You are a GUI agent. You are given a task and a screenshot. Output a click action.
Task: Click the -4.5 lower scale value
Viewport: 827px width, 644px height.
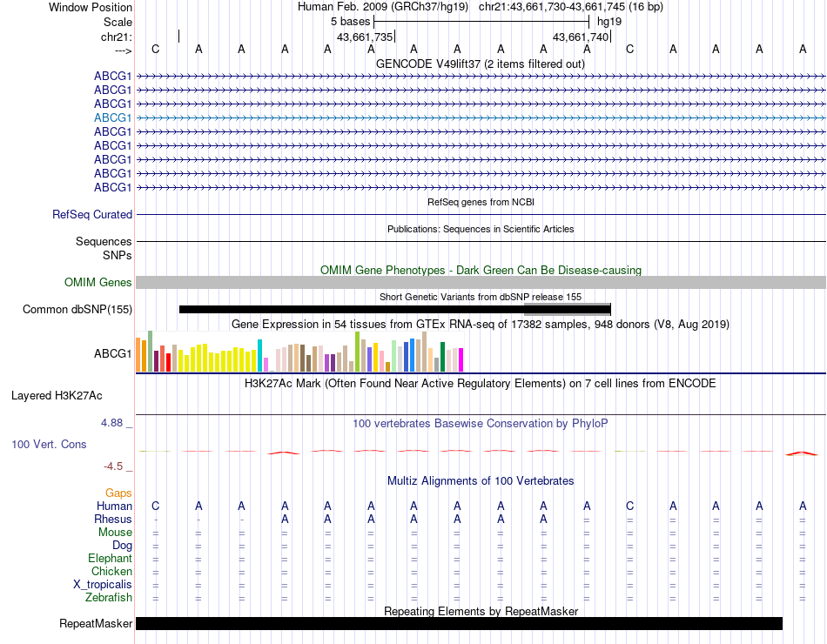tap(113, 466)
